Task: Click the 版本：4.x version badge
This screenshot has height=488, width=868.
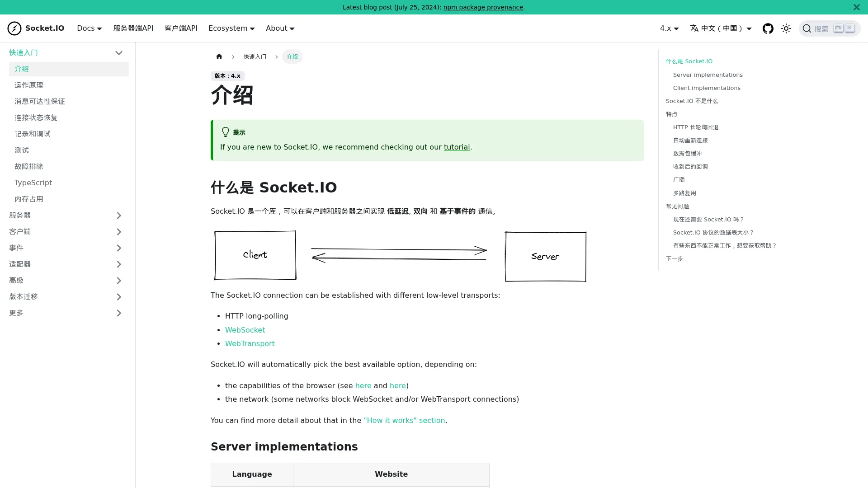Action: pos(227,76)
